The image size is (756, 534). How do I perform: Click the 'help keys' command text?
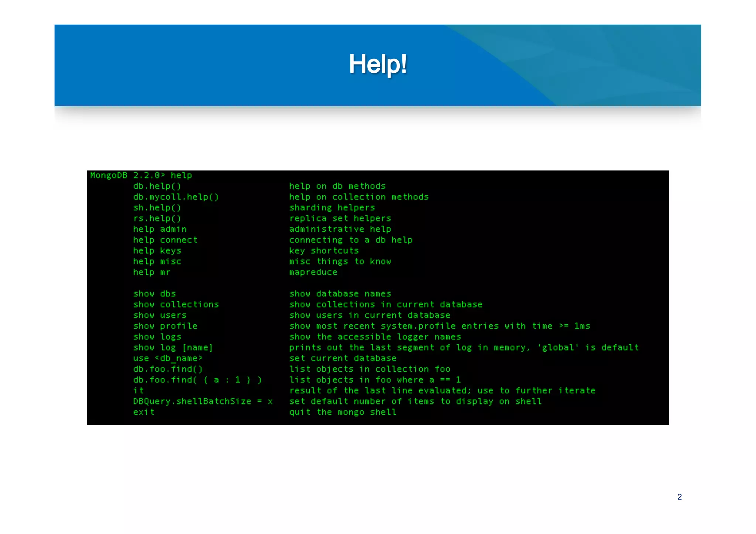click(157, 251)
